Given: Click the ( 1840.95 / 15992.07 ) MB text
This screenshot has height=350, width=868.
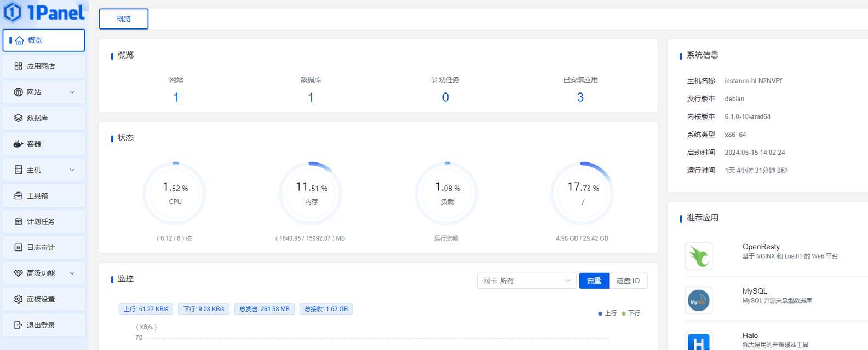Looking at the screenshot, I should pos(310,238).
